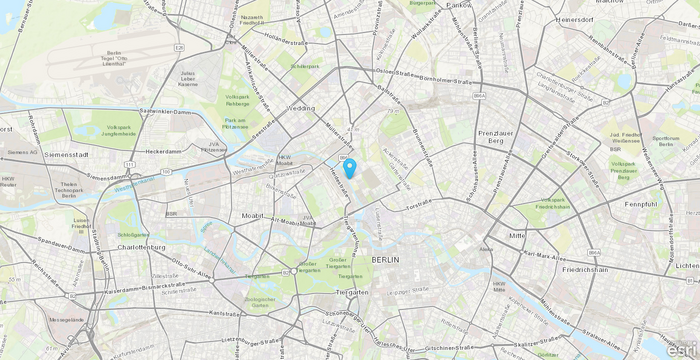Click the B1 road shield

[690, 280]
